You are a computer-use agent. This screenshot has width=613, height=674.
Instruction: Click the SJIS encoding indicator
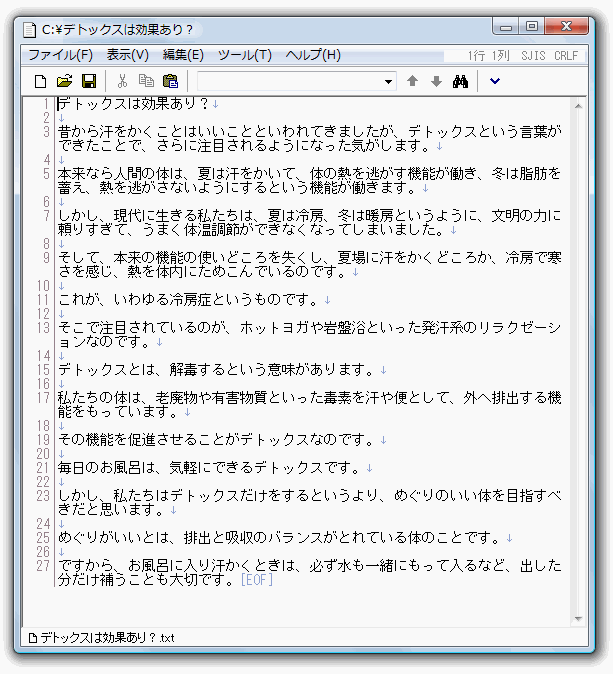click(533, 56)
